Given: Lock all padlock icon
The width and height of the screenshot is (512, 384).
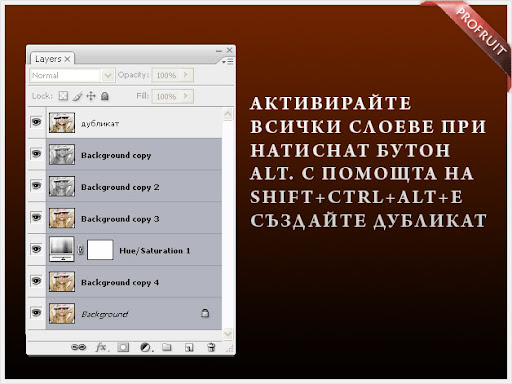Looking at the screenshot, I should pyautogui.click(x=105, y=96).
